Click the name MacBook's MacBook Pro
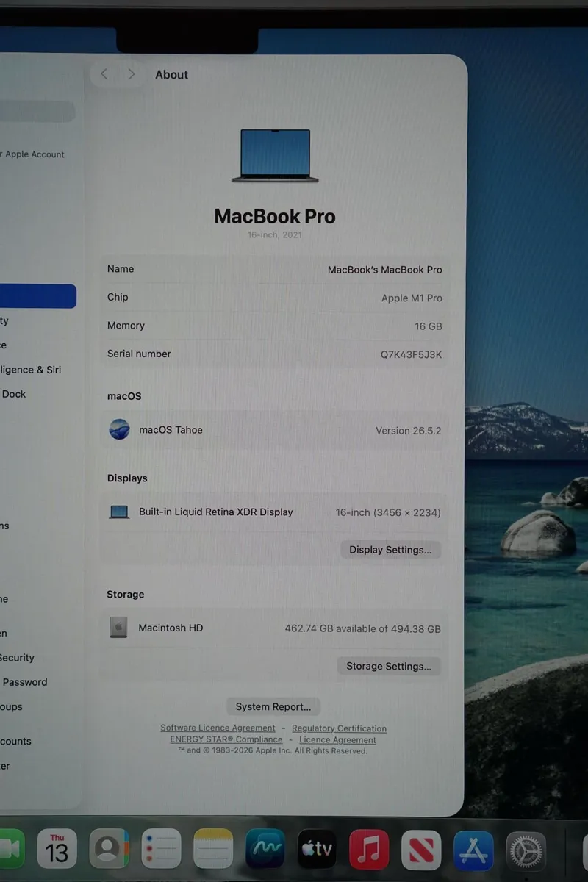 [x=385, y=270]
